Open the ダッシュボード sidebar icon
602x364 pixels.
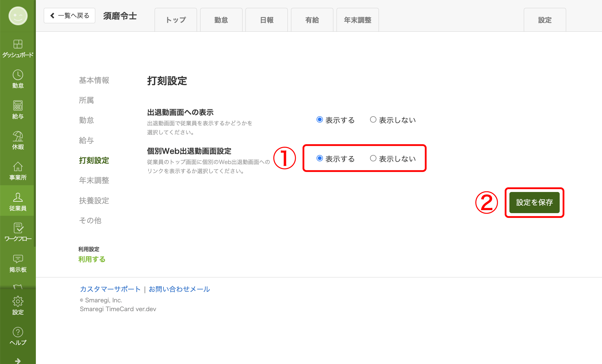[18, 44]
